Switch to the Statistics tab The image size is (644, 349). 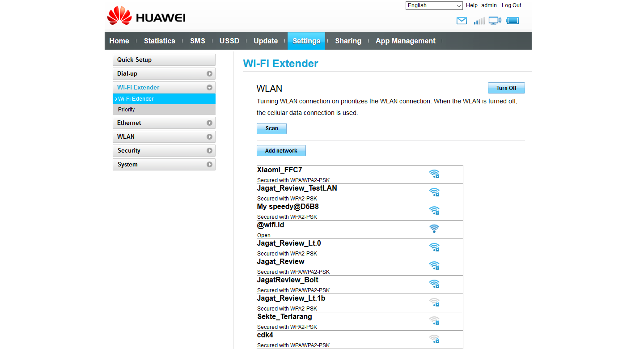[159, 41]
